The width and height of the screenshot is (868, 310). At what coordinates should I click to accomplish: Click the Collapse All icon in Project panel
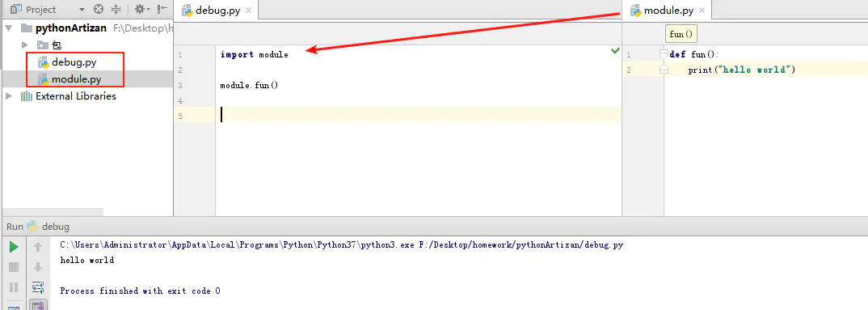(116, 9)
